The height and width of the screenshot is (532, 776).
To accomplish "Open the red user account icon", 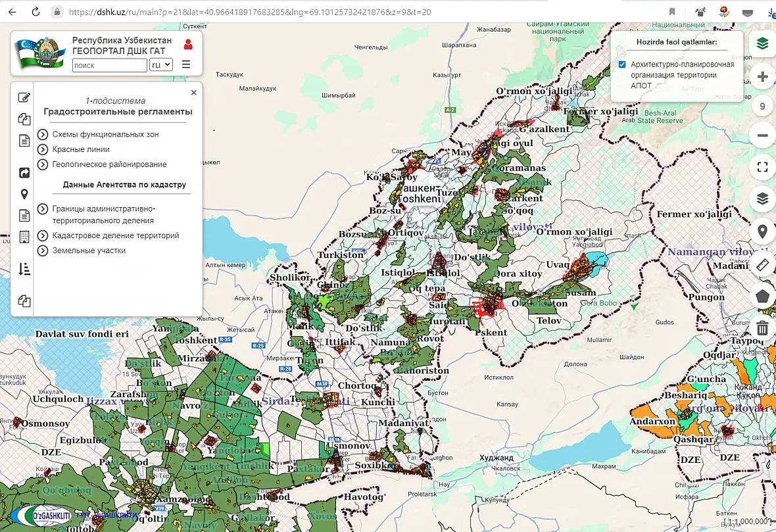I will (x=188, y=45).
